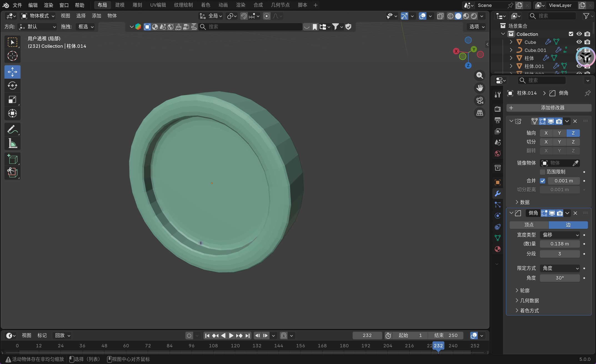The height and width of the screenshot is (364, 596).
Task: Click the pan view hand icon
Action: tap(480, 88)
